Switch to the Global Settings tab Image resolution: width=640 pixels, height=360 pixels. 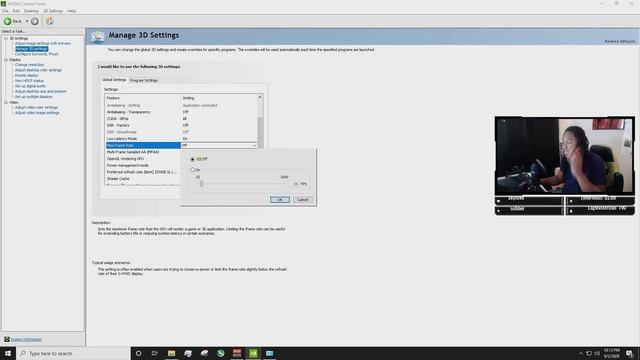point(114,80)
